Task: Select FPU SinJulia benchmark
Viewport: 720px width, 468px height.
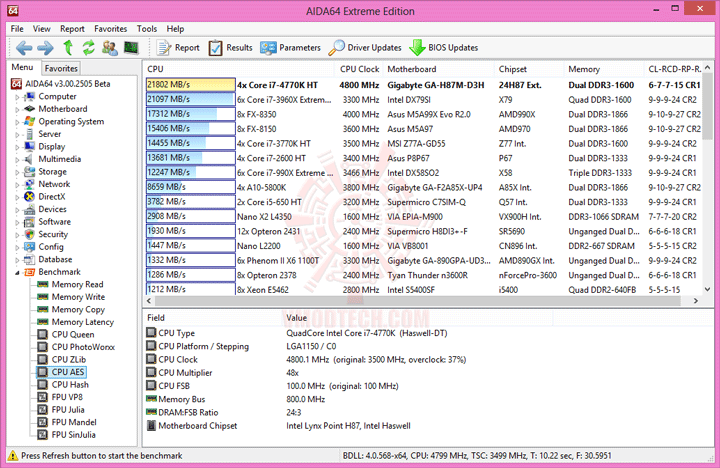Action: (x=73, y=434)
